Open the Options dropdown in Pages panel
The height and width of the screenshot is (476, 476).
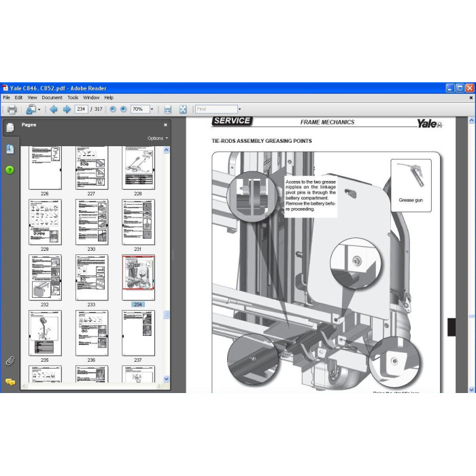point(158,138)
